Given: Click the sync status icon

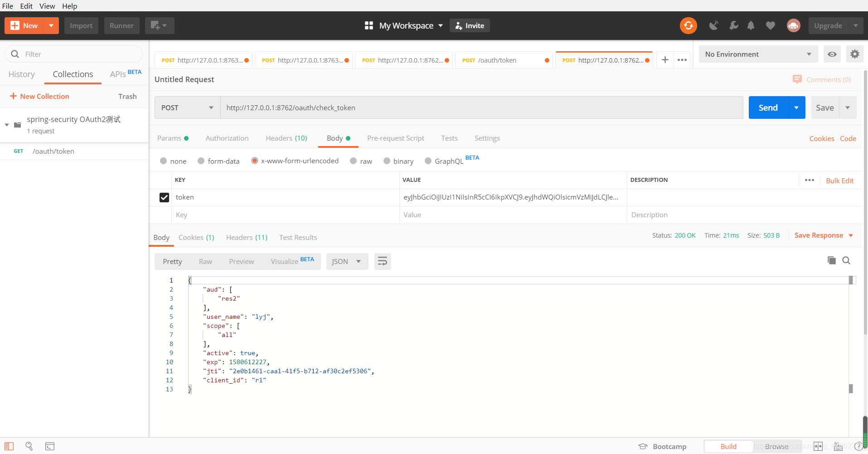Looking at the screenshot, I should [688, 25].
